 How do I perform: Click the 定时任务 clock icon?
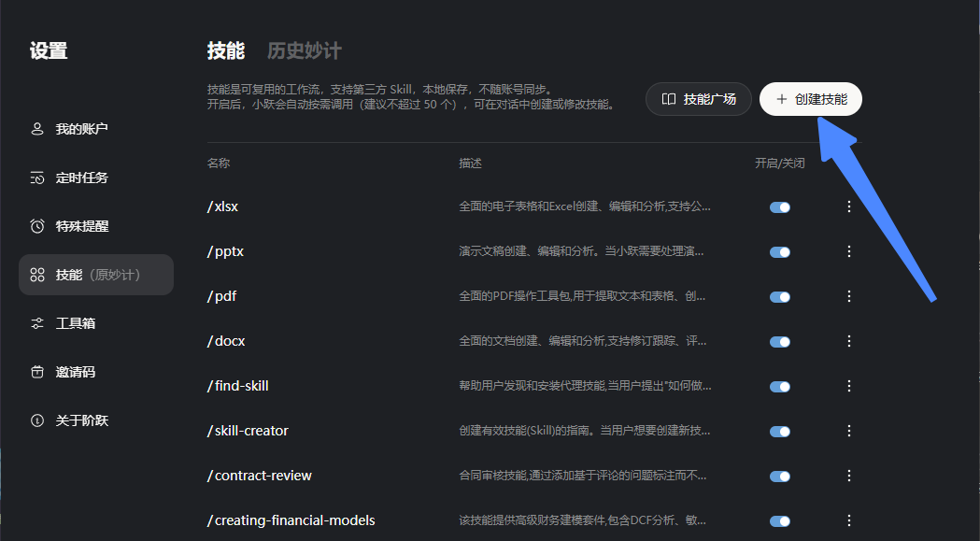tap(39, 177)
